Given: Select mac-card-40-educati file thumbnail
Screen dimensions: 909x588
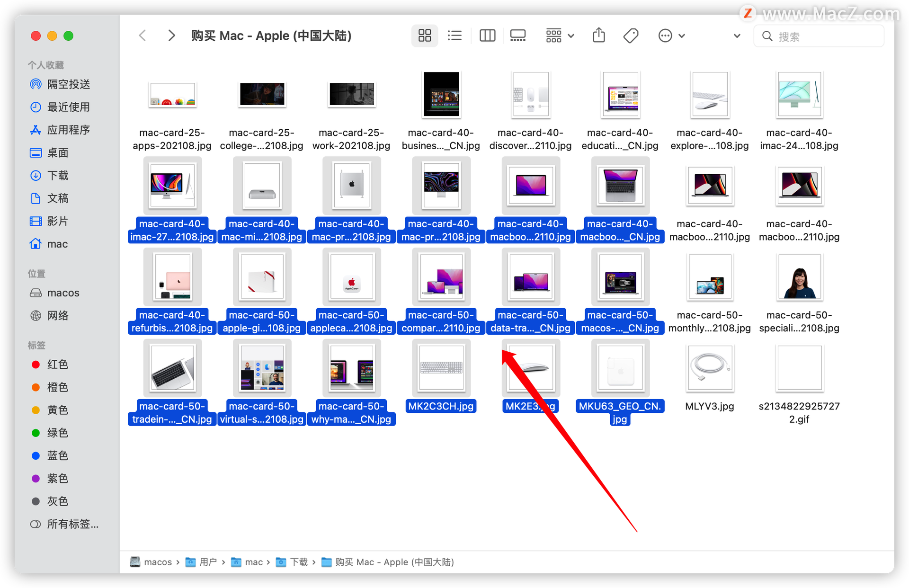Looking at the screenshot, I should [620, 94].
